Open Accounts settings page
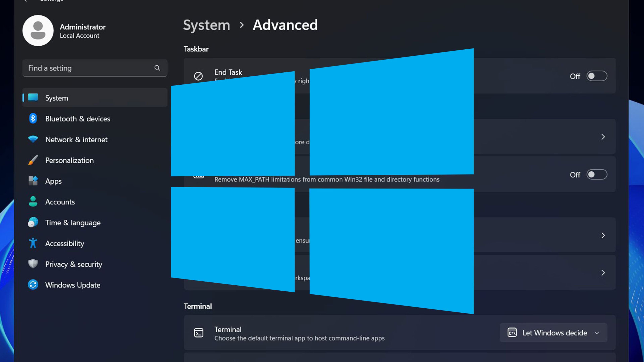This screenshot has height=362, width=644. coord(95,201)
